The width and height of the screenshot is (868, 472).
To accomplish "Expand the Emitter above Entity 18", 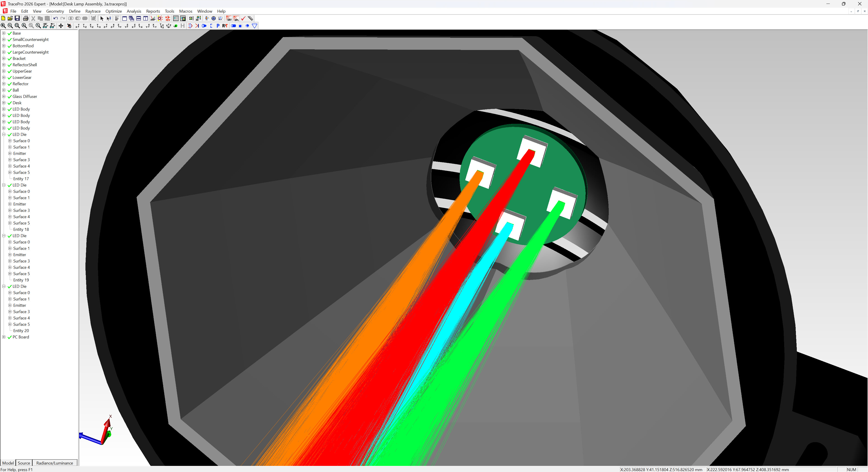I will click(10, 204).
